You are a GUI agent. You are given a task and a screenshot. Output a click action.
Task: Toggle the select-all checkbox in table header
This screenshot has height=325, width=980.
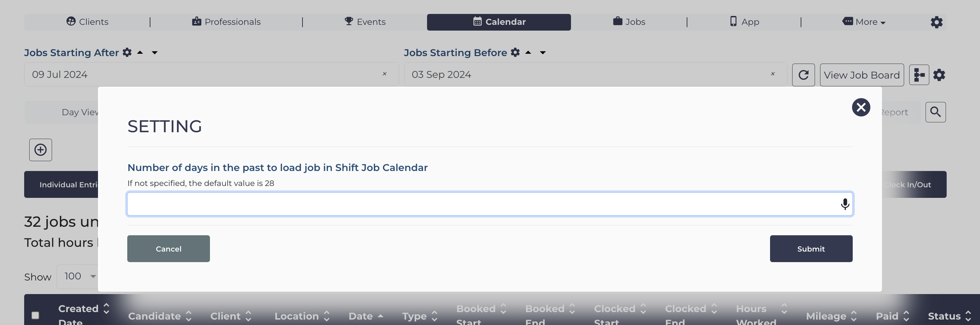coord(35,315)
